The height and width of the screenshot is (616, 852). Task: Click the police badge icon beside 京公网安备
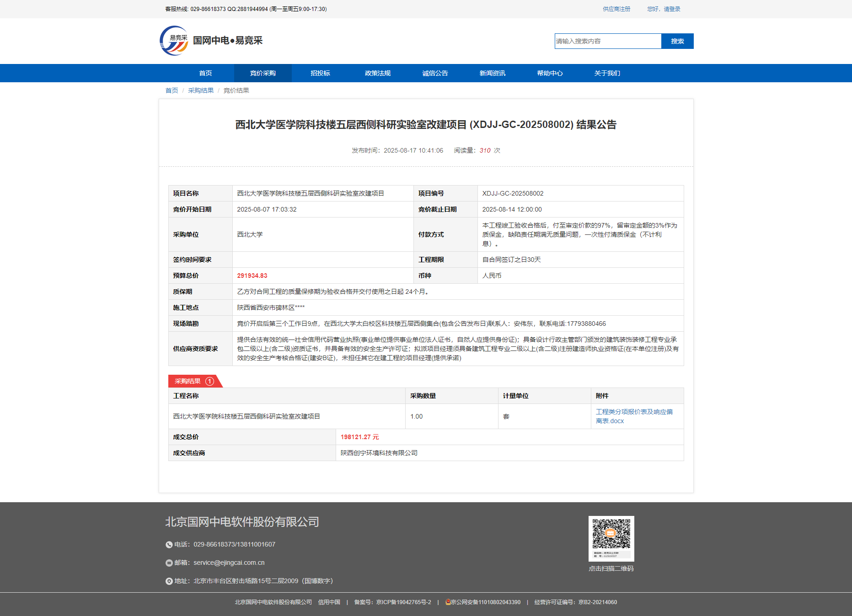[448, 602]
